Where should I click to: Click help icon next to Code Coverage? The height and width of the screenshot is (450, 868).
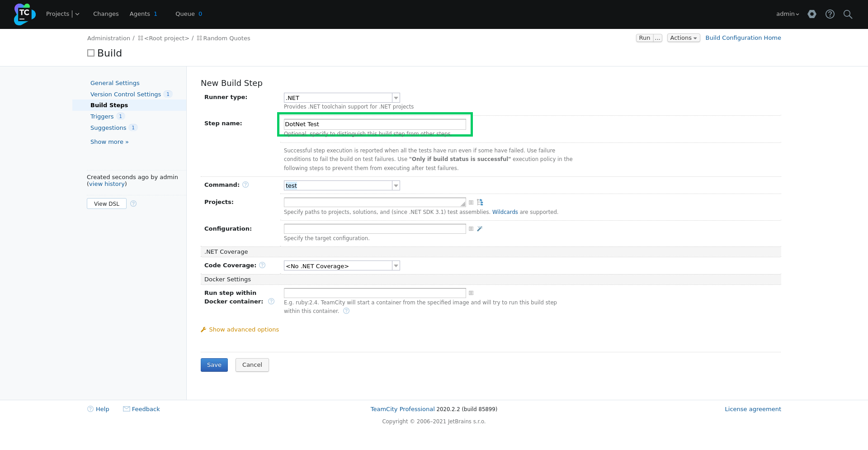click(262, 265)
